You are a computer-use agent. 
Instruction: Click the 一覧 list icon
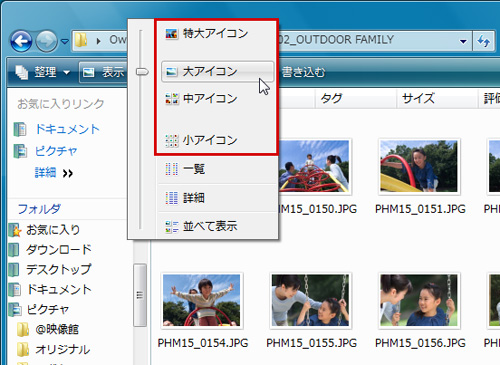tap(172, 169)
